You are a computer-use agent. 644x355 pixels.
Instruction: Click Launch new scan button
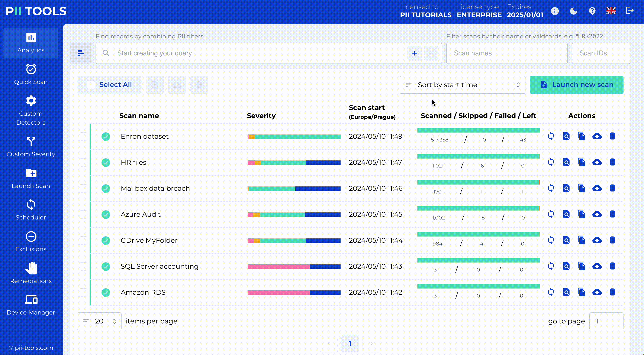pyautogui.click(x=577, y=84)
